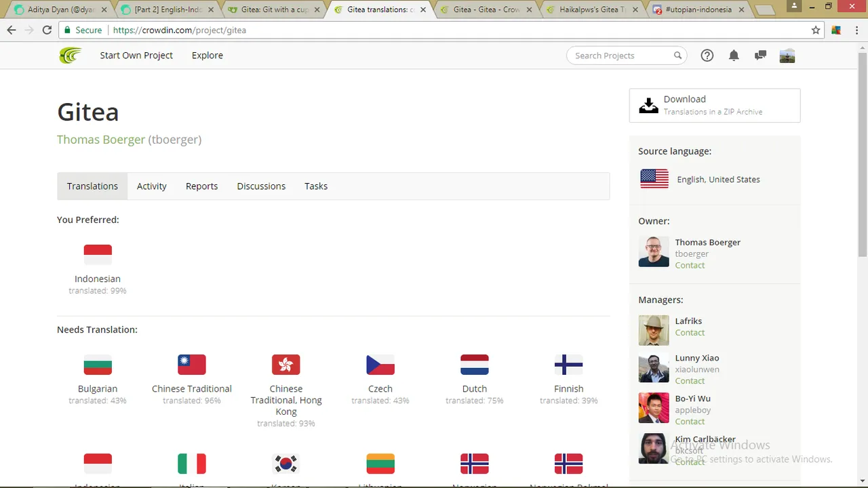Click the English, United States source language
Image resolution: width=868 pixels, height=488 pixels.
coord(718,180)
